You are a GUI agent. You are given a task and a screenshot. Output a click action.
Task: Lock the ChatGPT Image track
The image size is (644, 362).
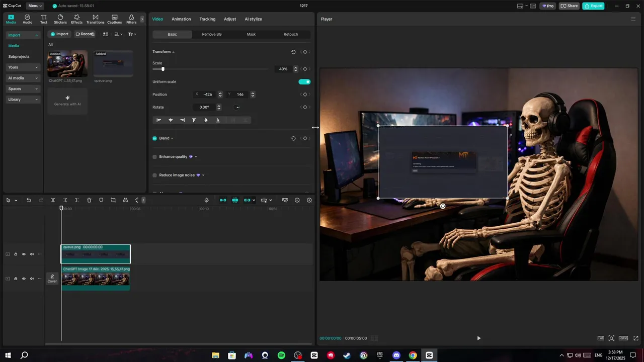tap(16, 279)
